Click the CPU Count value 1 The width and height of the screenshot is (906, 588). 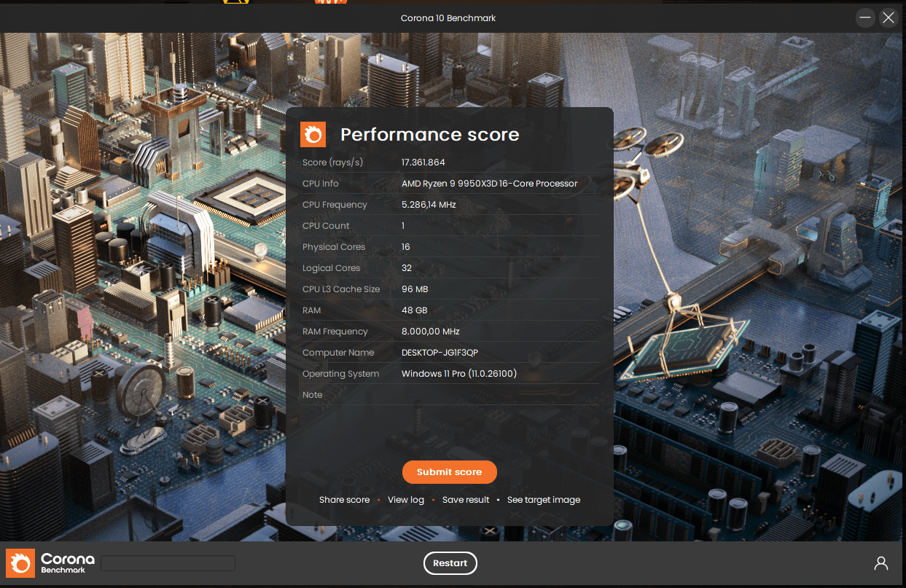(x=403, y=226)
